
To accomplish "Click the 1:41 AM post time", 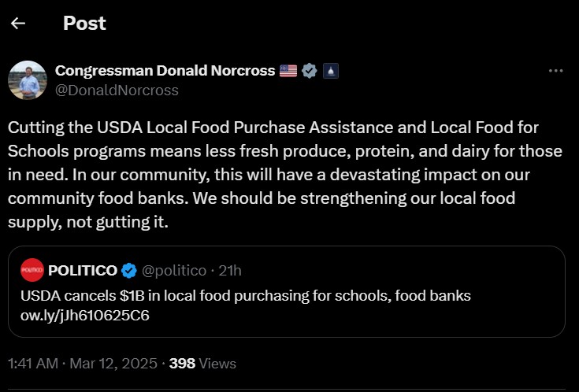I will click(32, 364).
